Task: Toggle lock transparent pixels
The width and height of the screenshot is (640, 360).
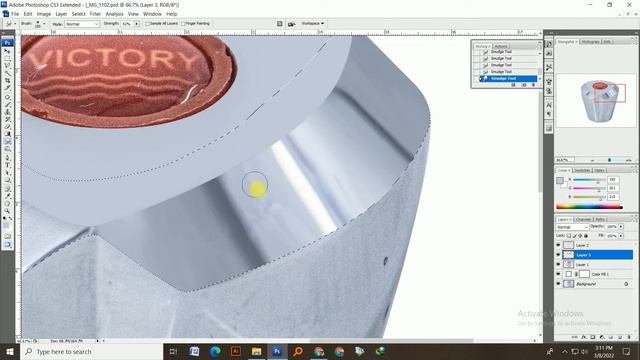Action: pos(569,236)
